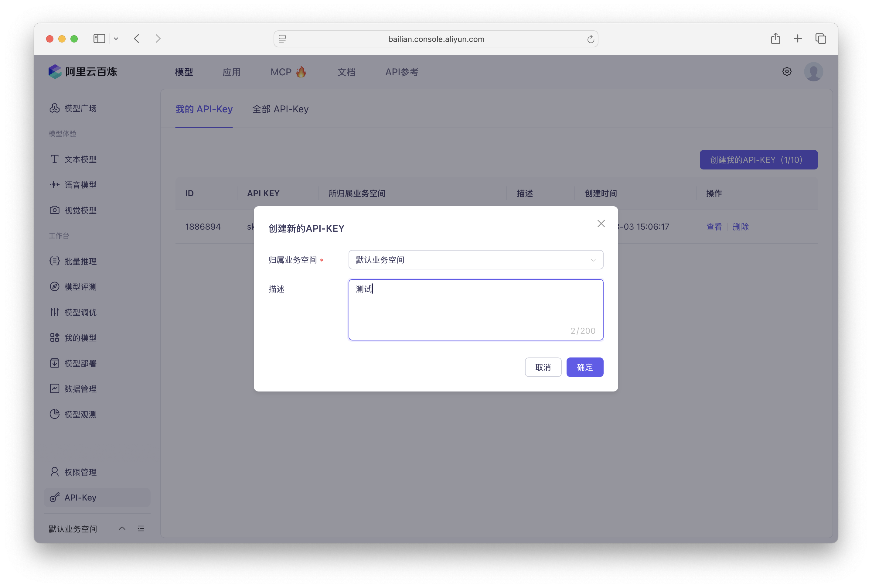Open the 模型观测 pie icon
This screenshot has width=872, height=588.
pyautogui.click(x=55, y=414)
